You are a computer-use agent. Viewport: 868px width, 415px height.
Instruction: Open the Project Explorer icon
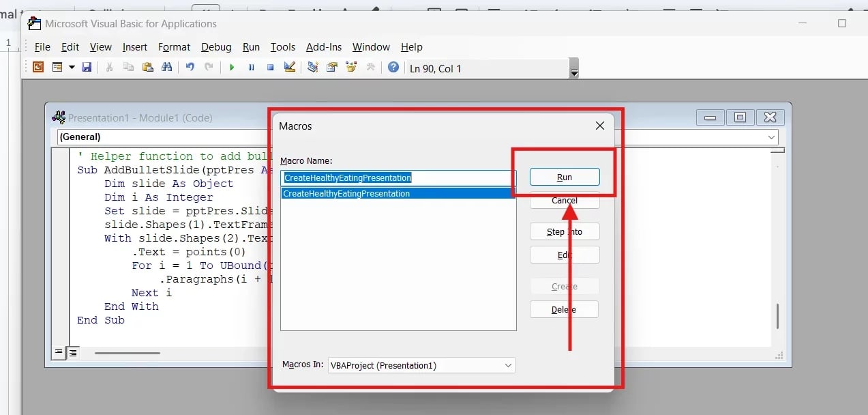[312, 67]
